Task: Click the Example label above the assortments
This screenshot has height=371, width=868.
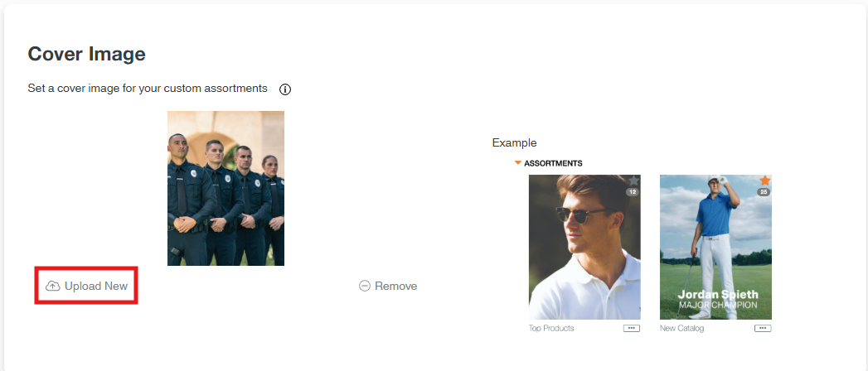Action: coord(514,142)
